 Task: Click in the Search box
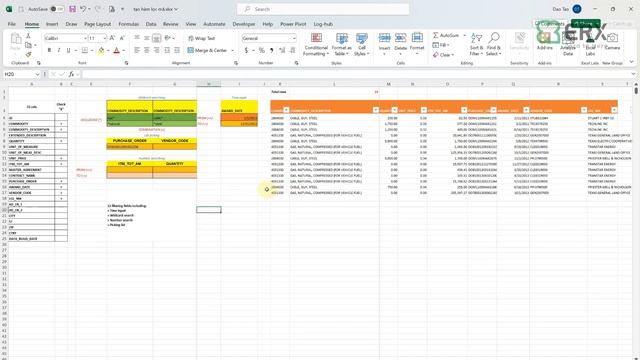coord(323,9)
